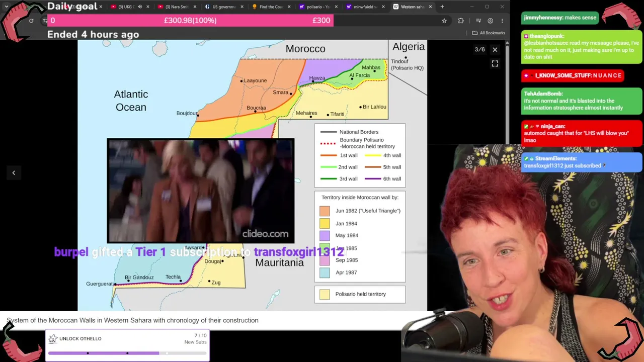
Task: Click I_KNOW_SOME_STUFF's username in chat
Action: pos(564,75)
